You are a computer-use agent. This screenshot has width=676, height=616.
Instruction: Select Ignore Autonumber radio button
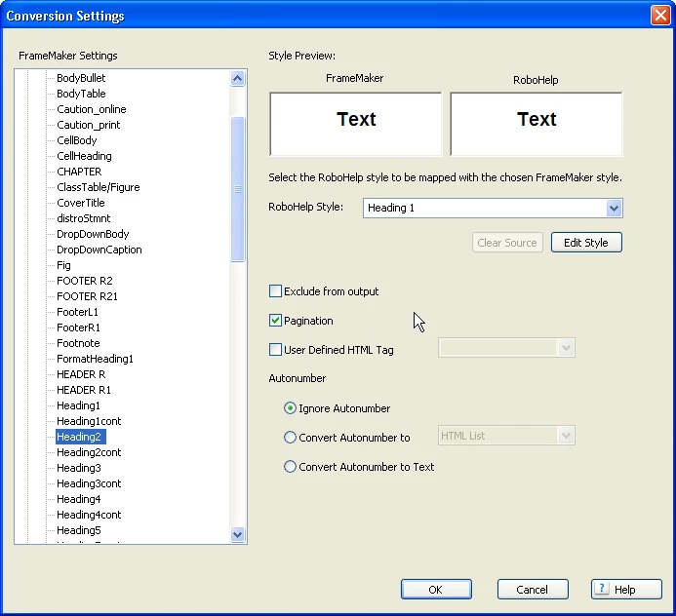[x=290, y=408]
